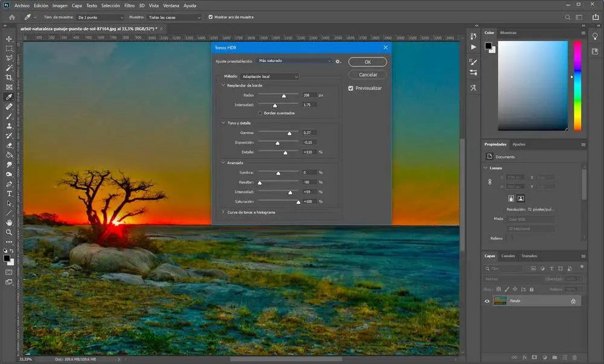The width and height of the screenshot is (604, 364).
Task: Pick the Eyedropper tool in toolbar
Action: click(x=9, y=97)
